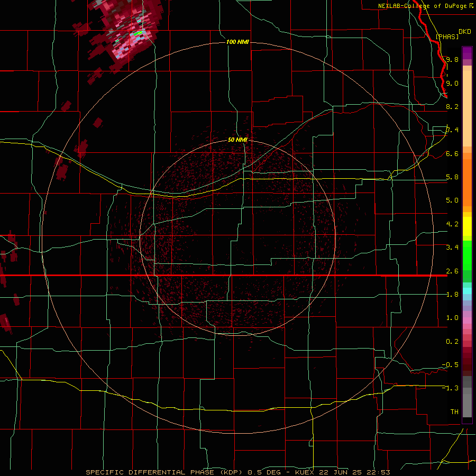This screenshot has height=476, width=476.
Task: Select the 9.8 legend value
Action: (452, 59)
